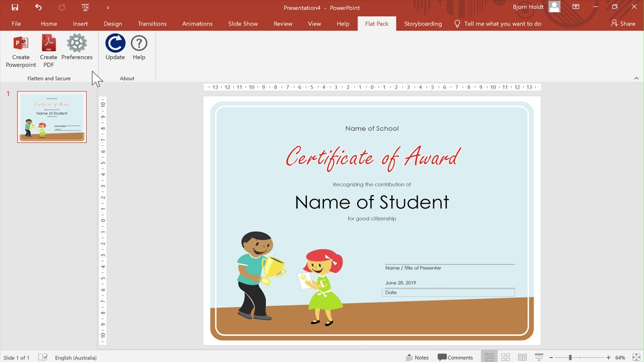Click the Update icon
The width and height of the screenshot is (644, 362).
tap(115, 43)
